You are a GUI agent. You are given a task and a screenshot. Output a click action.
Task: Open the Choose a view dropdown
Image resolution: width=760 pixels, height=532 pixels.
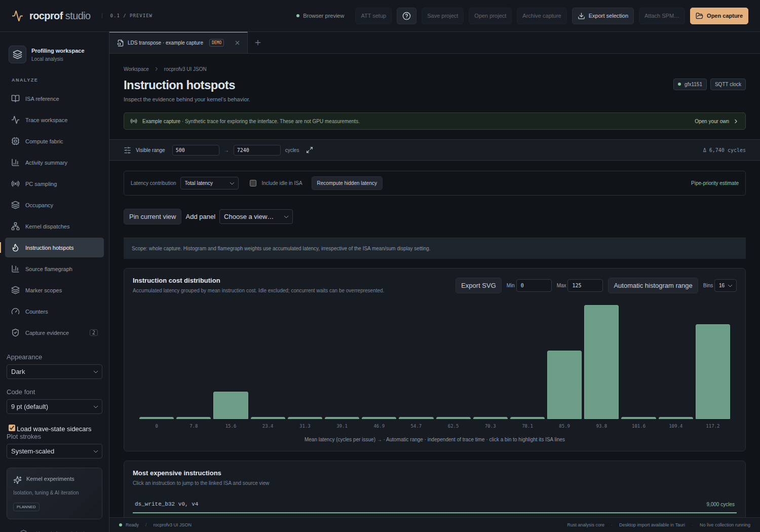coord(256,216)
